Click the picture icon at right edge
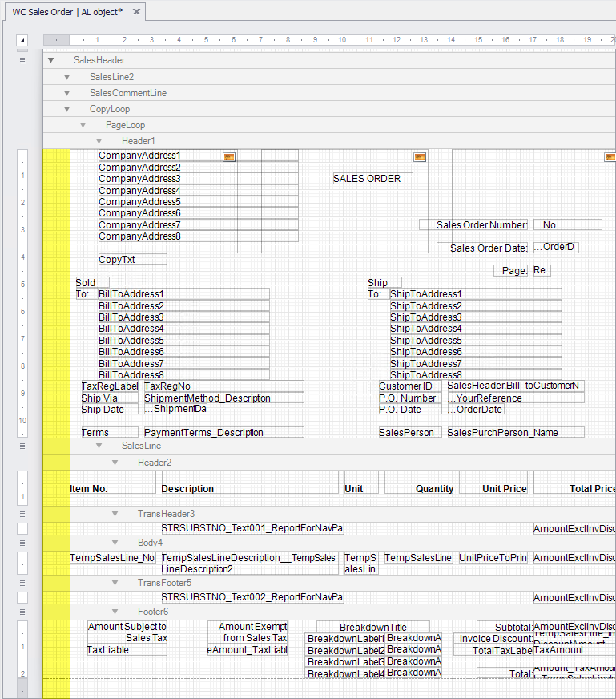This screenshot has width=616, height=699. click(x=610, y=157)
